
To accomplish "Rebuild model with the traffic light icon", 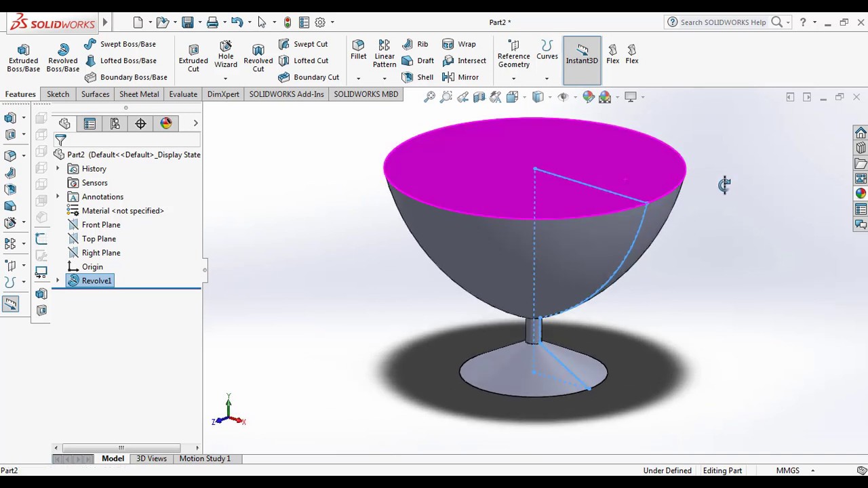I will click(288, 22).
